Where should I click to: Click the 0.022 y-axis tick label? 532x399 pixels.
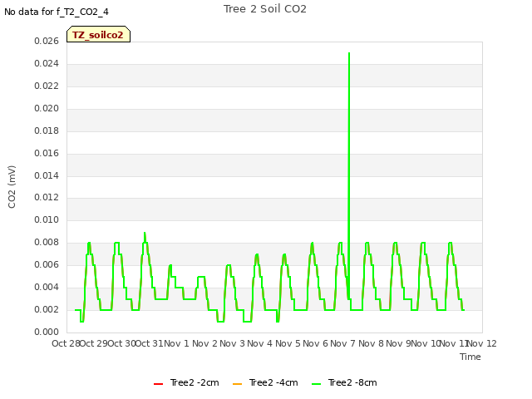tap(47, 86)
